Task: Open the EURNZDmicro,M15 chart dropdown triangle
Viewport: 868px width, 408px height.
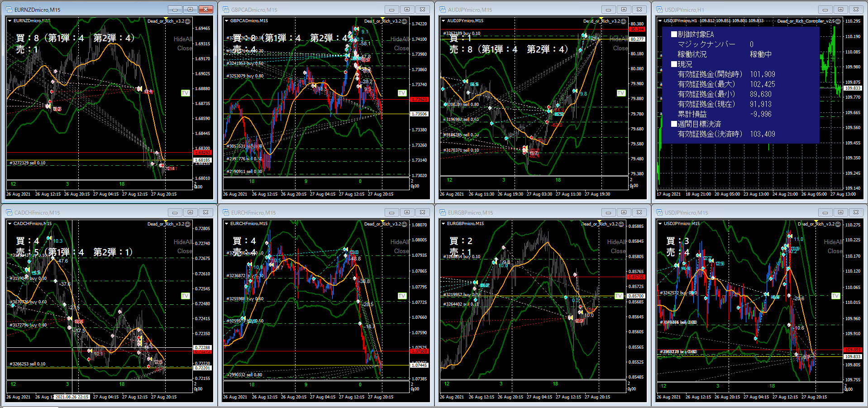Action: (10, 21)
